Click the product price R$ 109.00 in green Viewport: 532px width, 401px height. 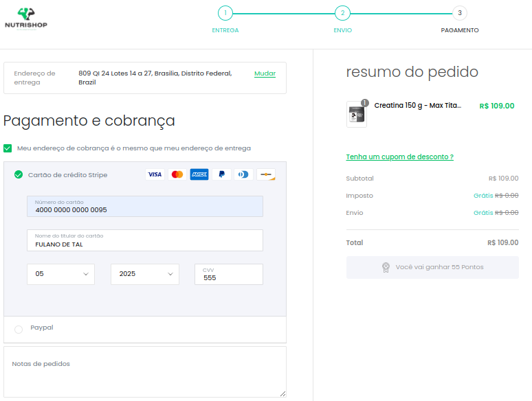[497, 106]
